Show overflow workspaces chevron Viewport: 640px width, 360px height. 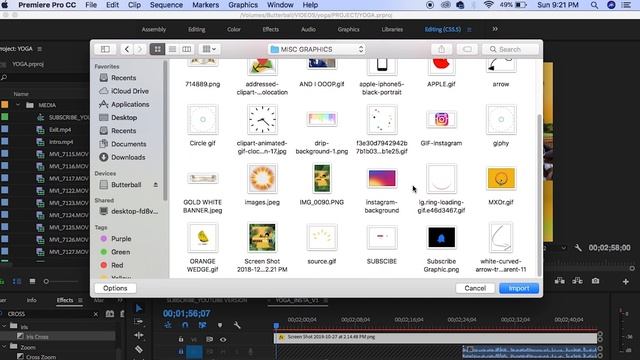(495, 29)
